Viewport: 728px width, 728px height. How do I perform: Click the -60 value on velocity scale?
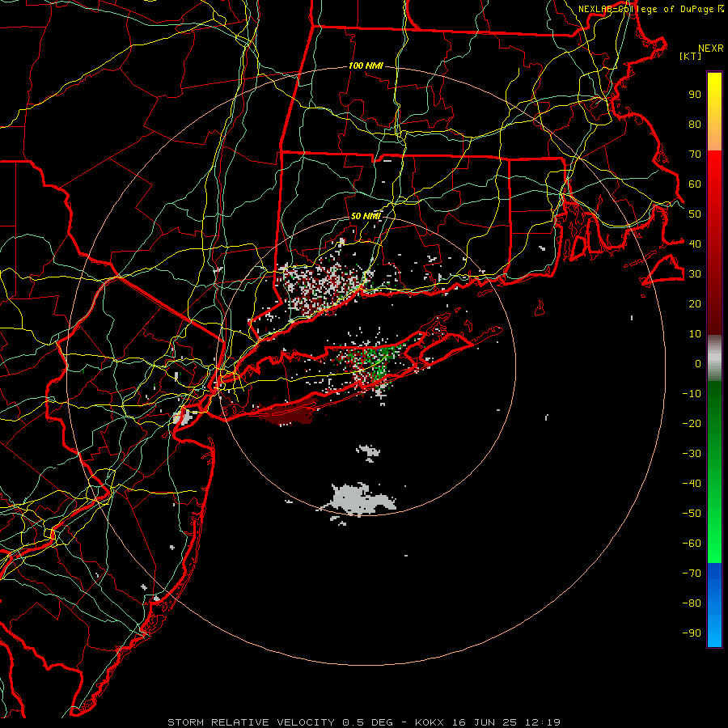pyautogui.click(x=692, y=544)
